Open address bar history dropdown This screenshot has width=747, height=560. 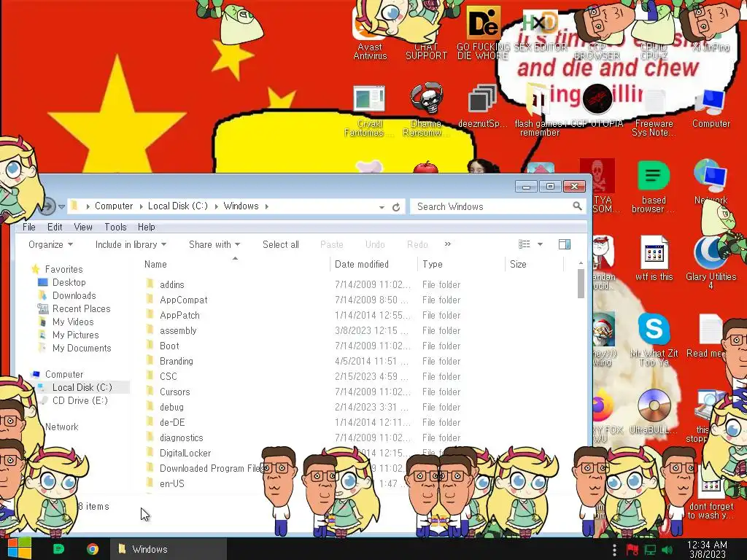point(382,207)
